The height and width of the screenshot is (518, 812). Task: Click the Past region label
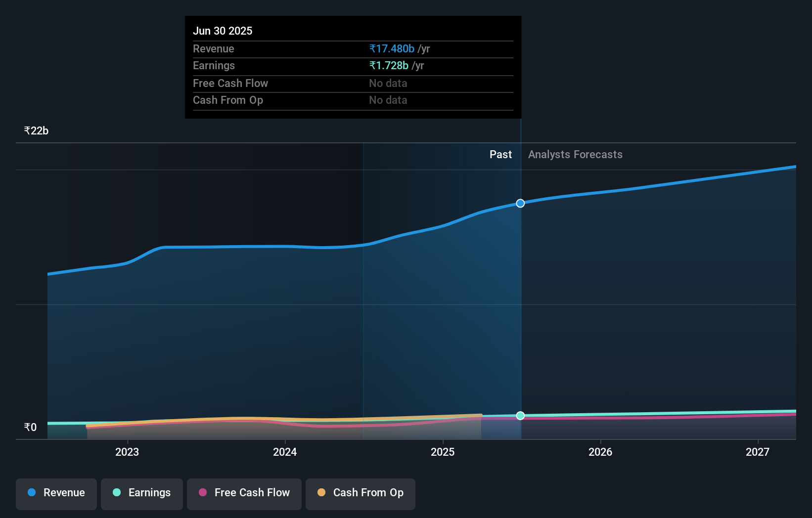click(500, 154)
